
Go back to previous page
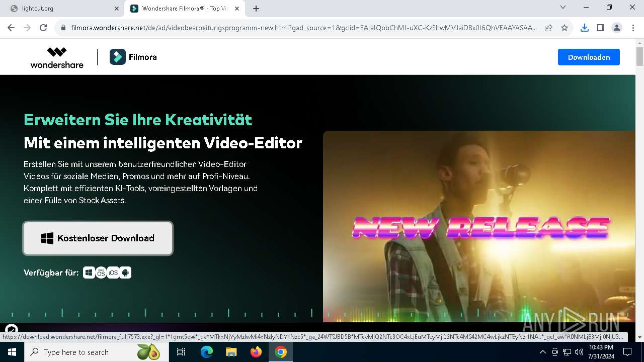[11, 28]
